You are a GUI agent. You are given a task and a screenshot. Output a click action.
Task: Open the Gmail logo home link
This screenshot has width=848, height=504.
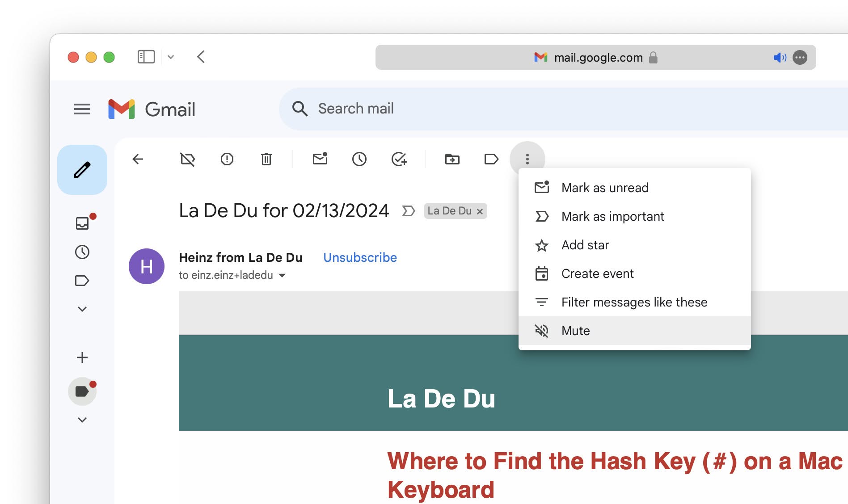tap(152, 109)
